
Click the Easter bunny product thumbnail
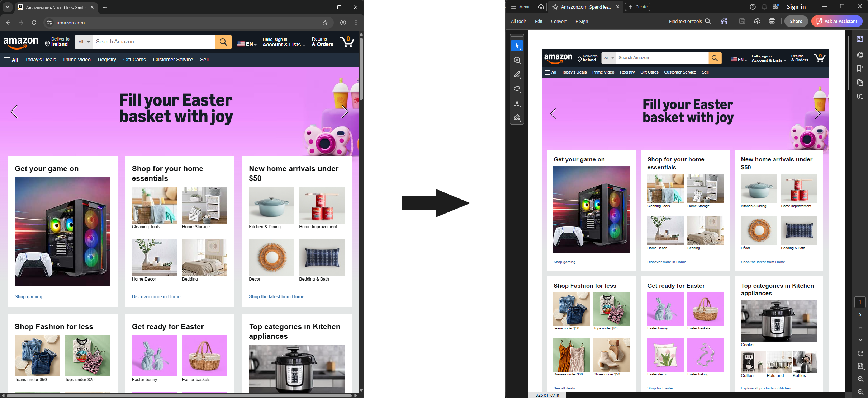[x=665, y=309]
